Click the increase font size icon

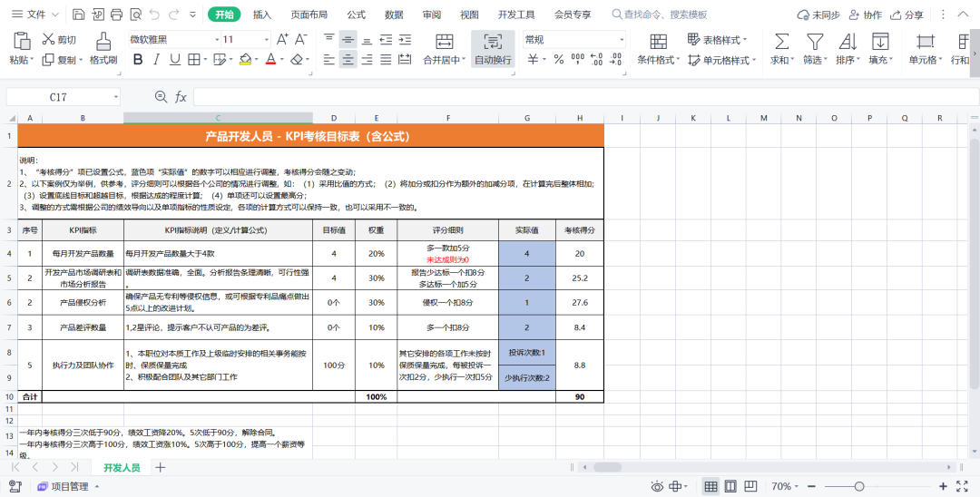(x=282, y=39)
